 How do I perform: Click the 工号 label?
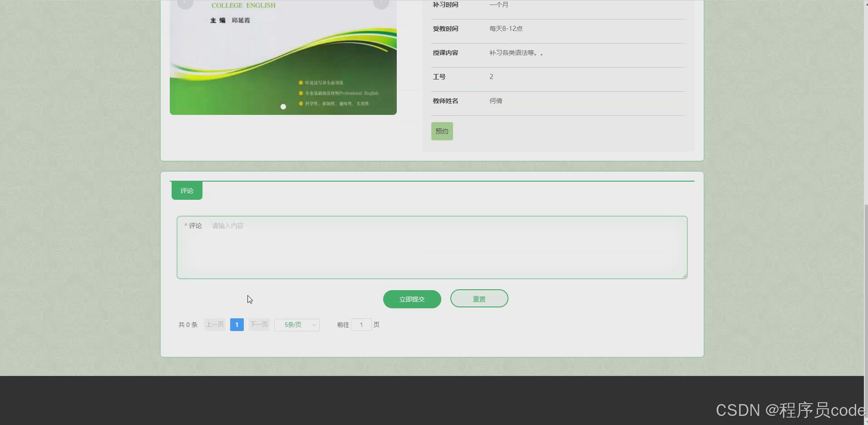pyautogui.click(x=439, y=77)
